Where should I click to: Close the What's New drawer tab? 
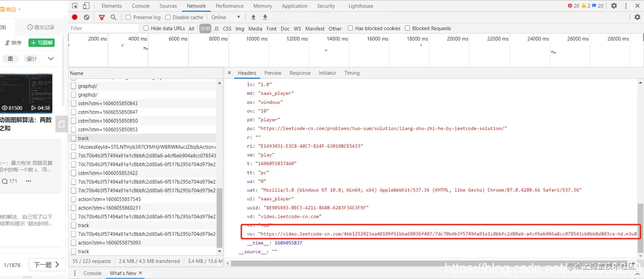(141, 273)
